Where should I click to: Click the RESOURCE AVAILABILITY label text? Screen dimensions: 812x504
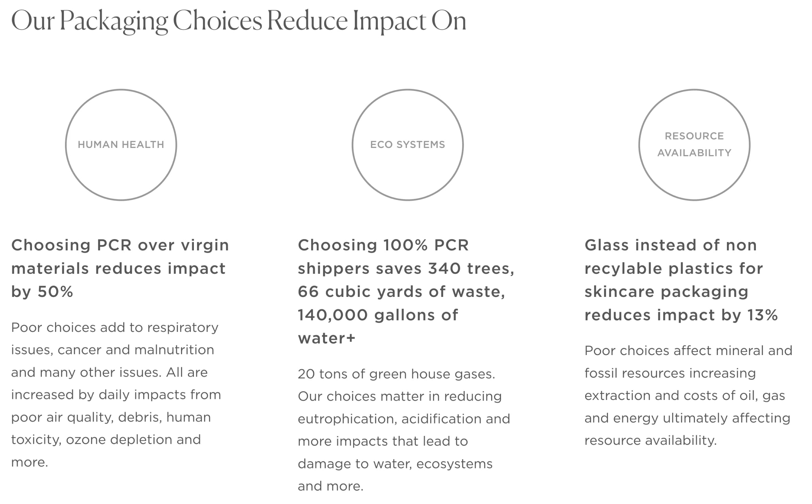click(x=694, y=144)
